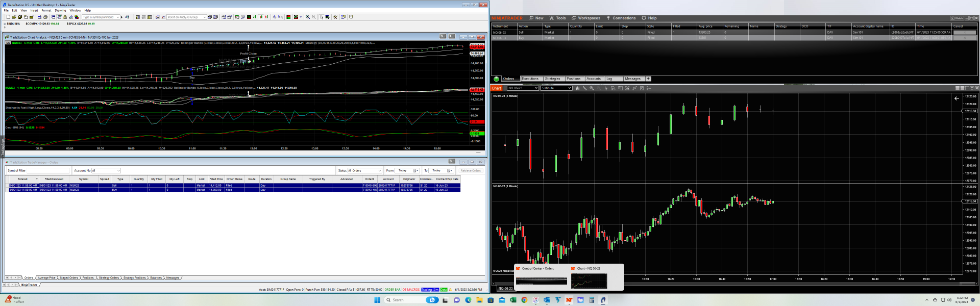Screen dimensions: 980x306
Task: Create new document in TradeStation toolbar
Action: (8, 17)
